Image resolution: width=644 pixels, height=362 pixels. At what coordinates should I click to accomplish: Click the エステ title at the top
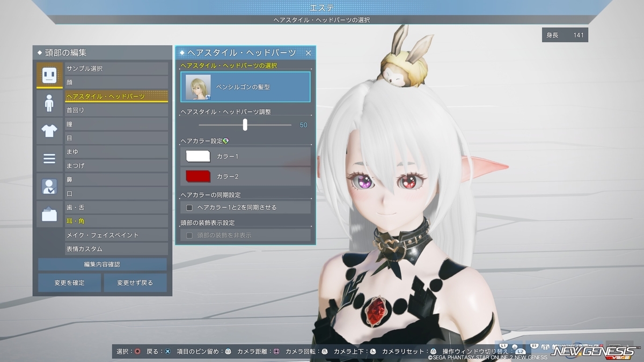[x=321, y=7]
